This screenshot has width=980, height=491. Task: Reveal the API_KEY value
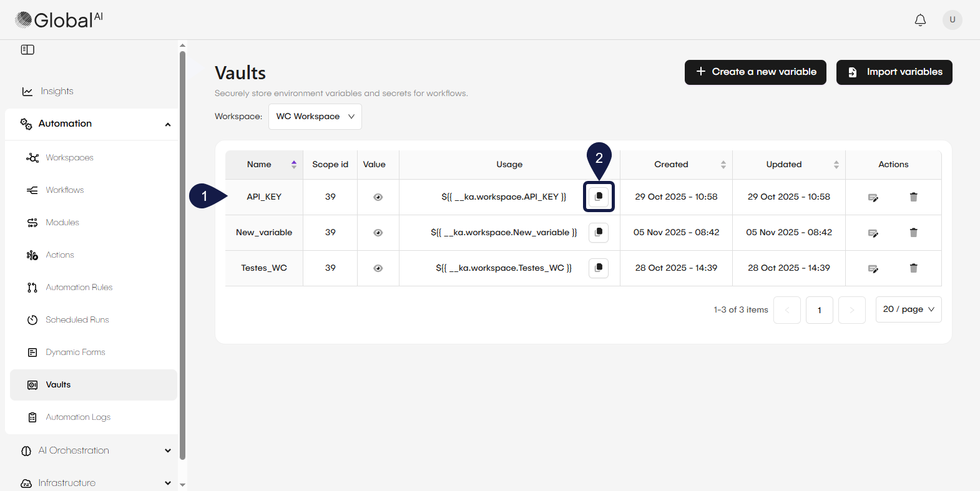(x=378, y=197)
